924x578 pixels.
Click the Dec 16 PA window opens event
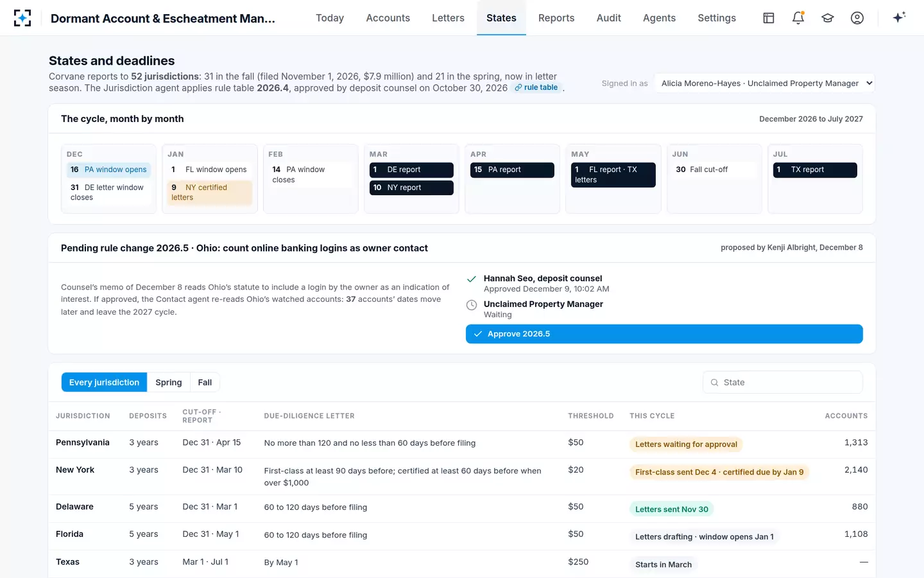click(x=108, y=170)
